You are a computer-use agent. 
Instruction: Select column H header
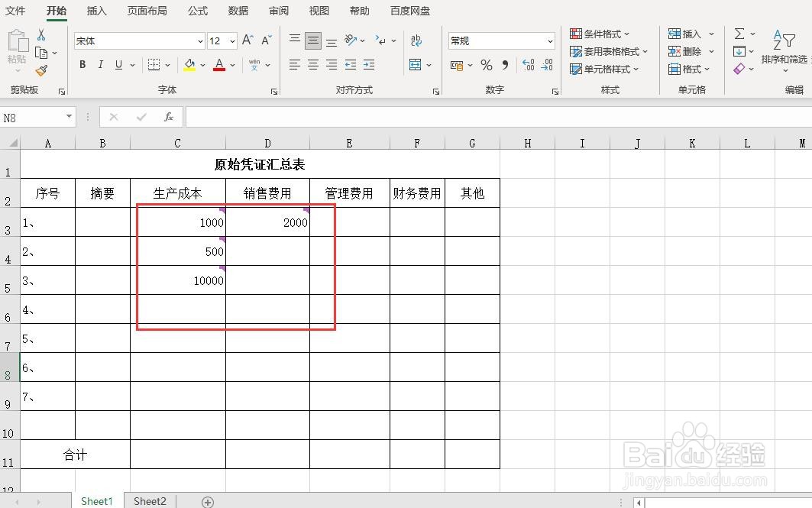(x=527, y=143)
